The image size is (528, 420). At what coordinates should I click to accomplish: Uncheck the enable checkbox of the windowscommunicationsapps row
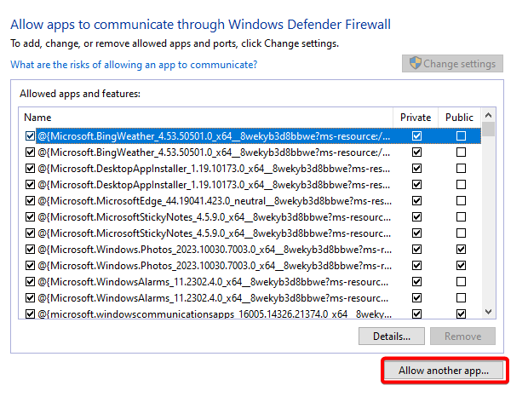pyautogui.click(x=30, y=314)
